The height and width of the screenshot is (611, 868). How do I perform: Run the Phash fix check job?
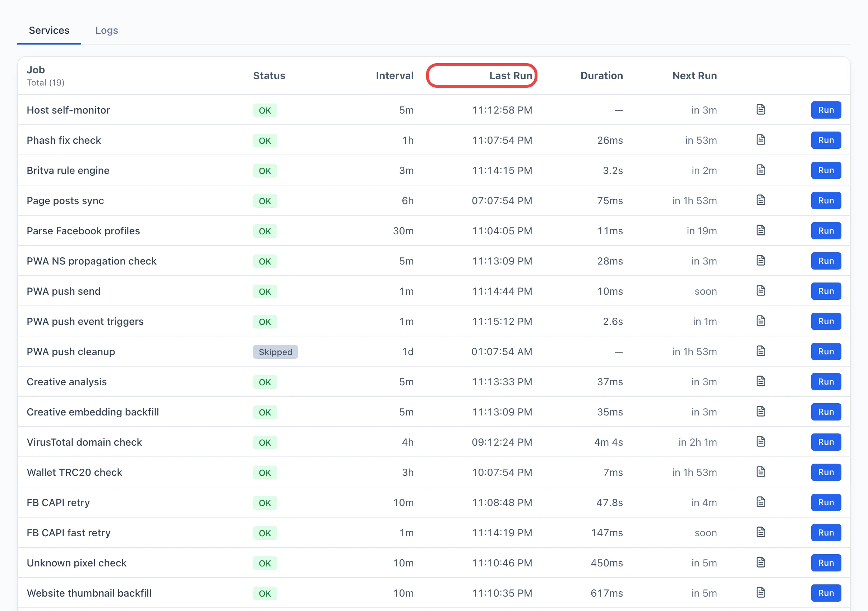[826, 140]
